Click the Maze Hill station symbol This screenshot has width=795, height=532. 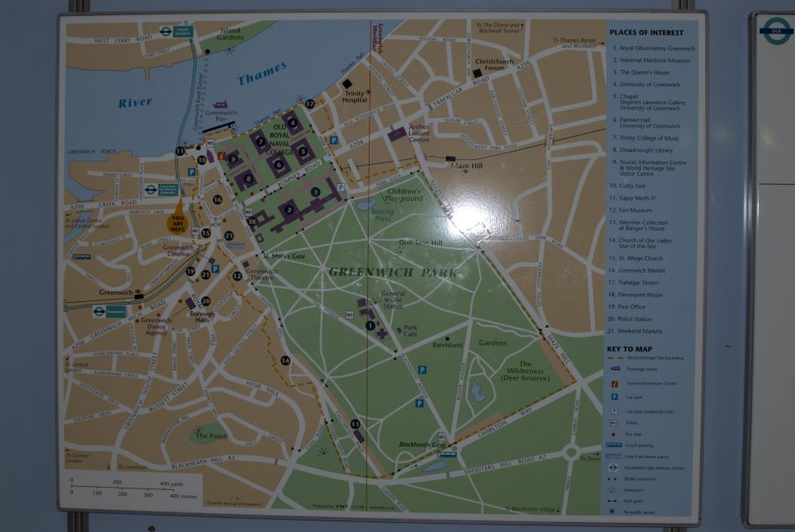coord(451,158)
